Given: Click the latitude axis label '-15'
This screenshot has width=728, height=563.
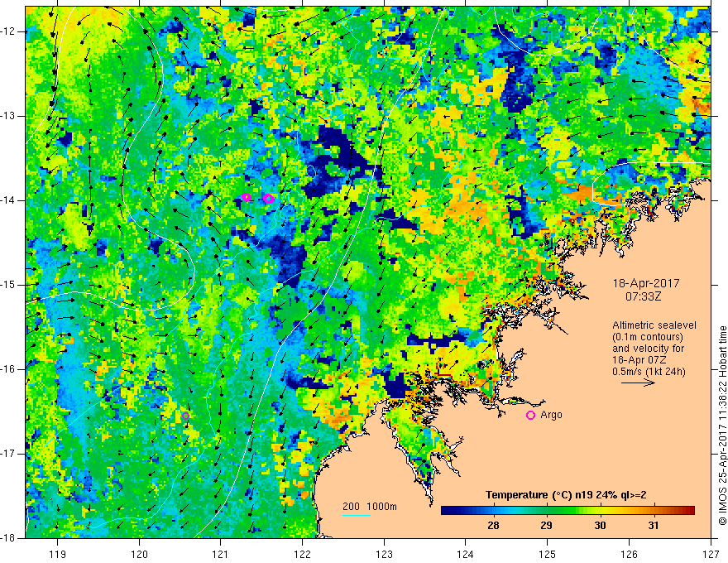Looking at the screenshot, I should coord(9,285).
